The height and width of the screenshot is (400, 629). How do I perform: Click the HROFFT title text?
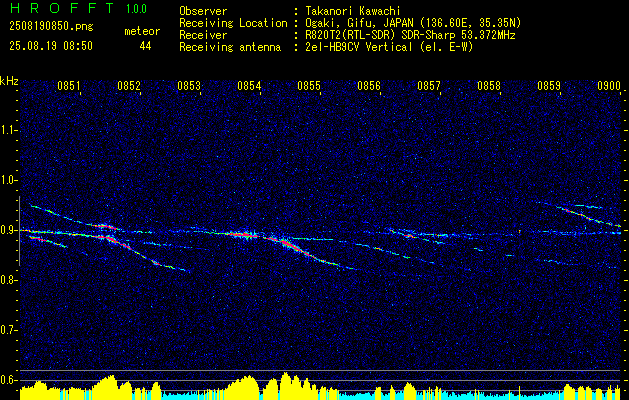click(62, 9)
